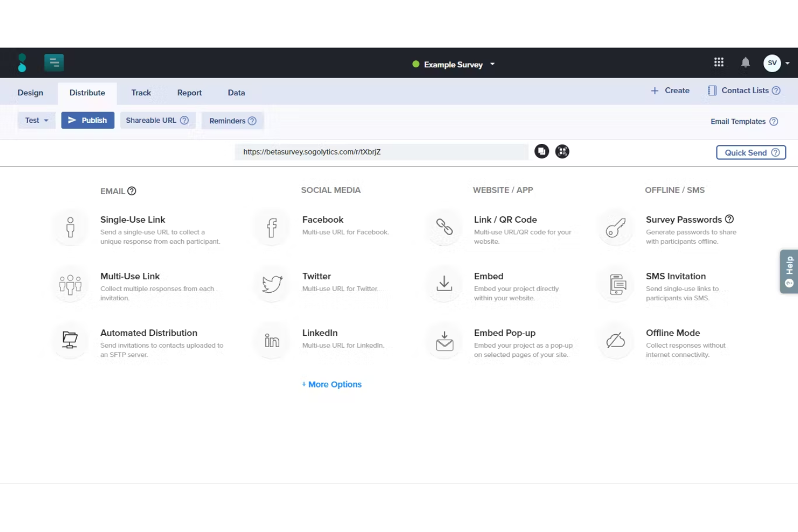Open the Example Survey dropdown

(x=492, y=64)
